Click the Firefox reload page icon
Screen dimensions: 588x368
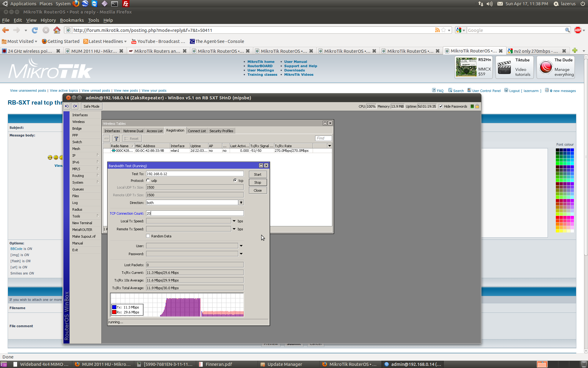coord(35,30)
